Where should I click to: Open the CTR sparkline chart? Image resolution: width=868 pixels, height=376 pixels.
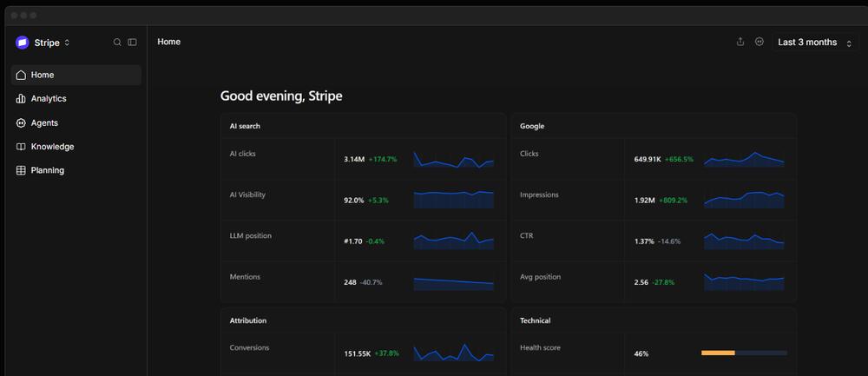coord(744,241)
